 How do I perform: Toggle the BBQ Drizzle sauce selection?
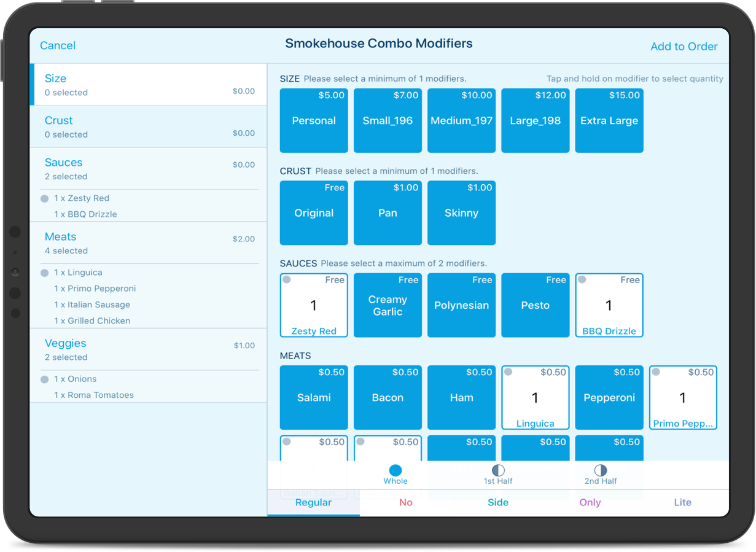[x=609, y=305]
